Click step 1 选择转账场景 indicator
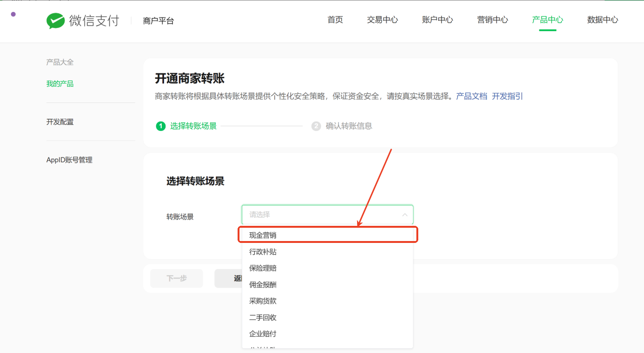The height and width of the screenshot is (353, 644). pyautogui.click(x=186, y=126)
